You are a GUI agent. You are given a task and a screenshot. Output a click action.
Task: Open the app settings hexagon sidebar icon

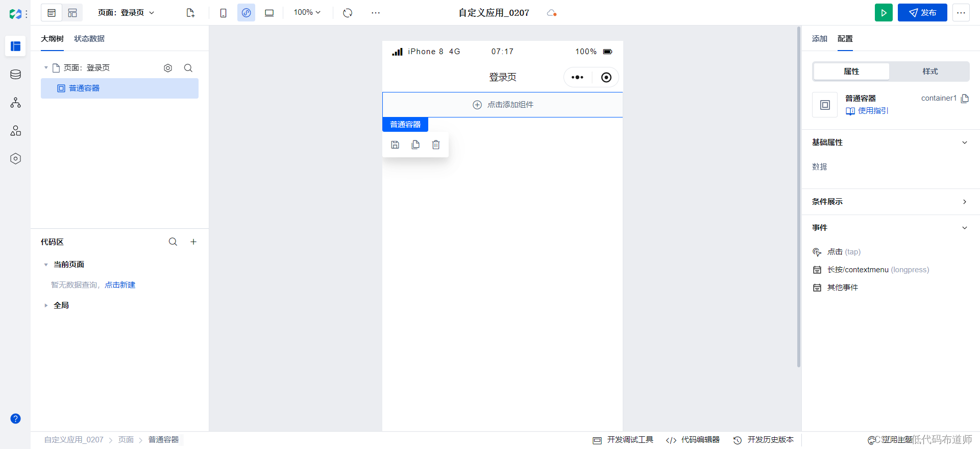click(15, 159)
